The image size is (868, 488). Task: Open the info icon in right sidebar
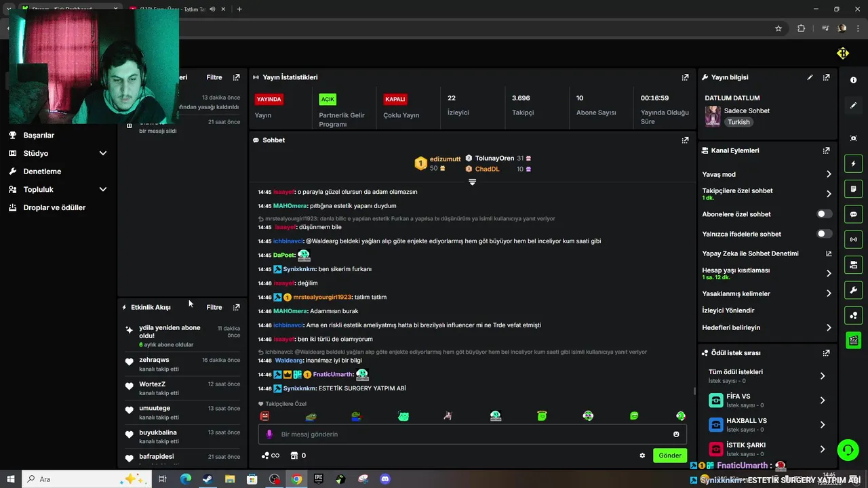point(853,80)
